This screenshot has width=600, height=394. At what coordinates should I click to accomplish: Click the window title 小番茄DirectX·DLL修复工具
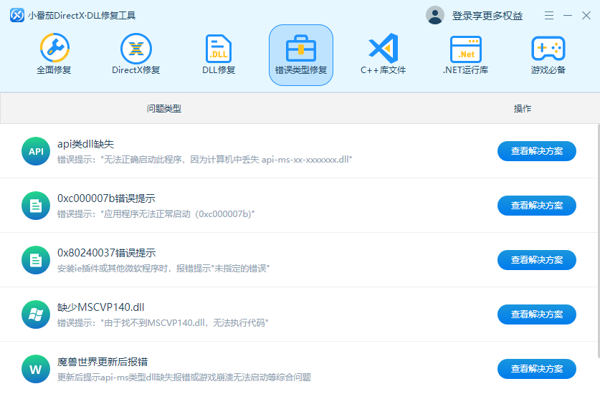(x=82, y=16)
